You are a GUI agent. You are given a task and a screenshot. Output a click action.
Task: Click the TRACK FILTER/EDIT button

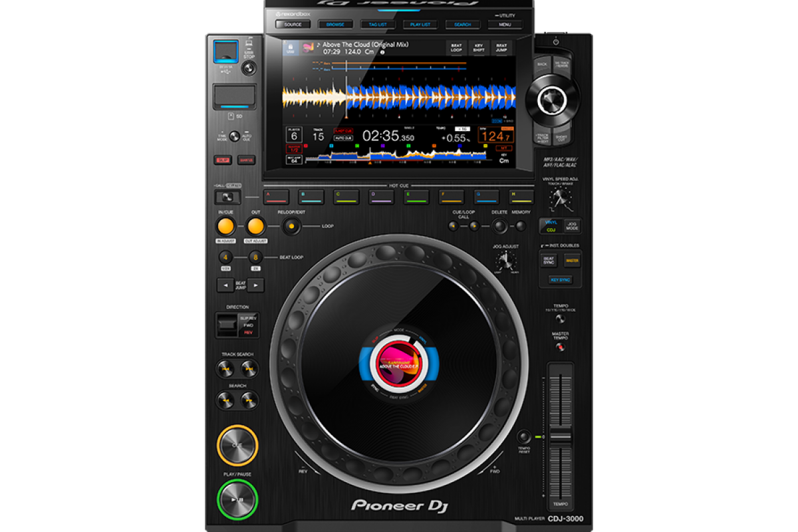click(x=542, y=138)
